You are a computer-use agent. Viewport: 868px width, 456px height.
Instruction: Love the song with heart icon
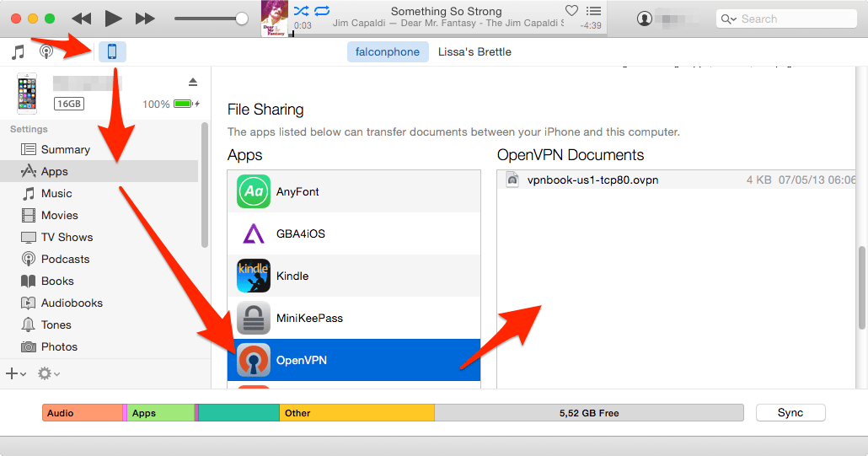tap(571, 10)
